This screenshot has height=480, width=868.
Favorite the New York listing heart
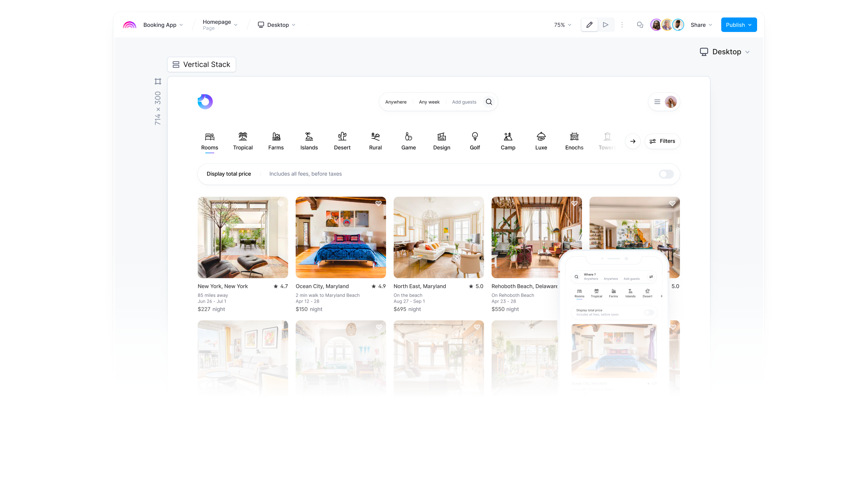pyautogui.click(x=281, y=204)
